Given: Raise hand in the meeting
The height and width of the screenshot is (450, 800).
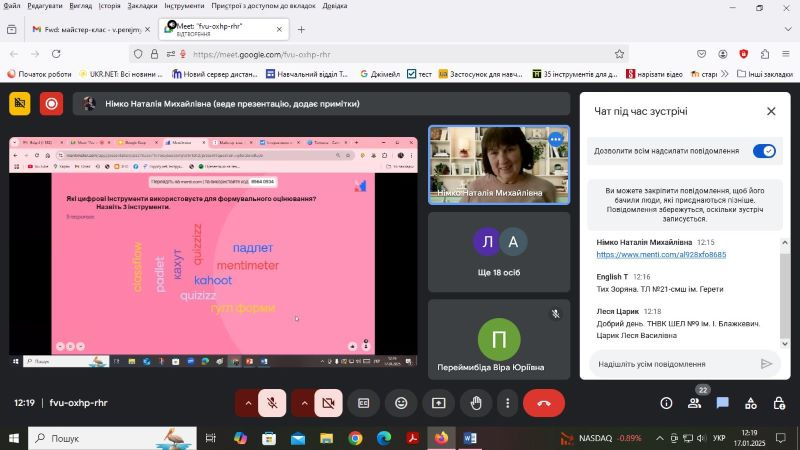Looking at the screenshot, I should pos(476,403).
